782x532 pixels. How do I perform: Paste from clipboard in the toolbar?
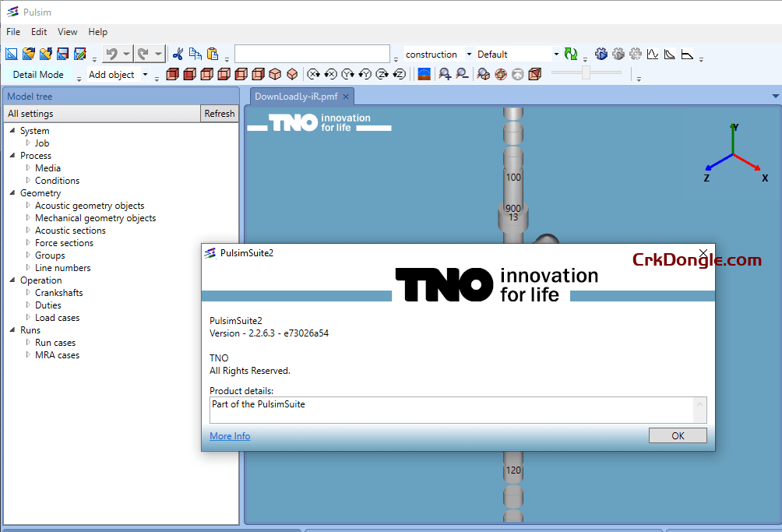[x=212, y=54]
